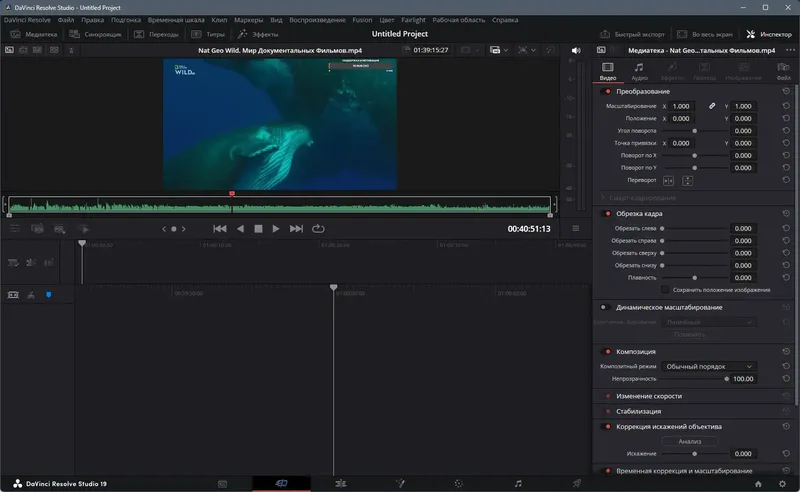Click the horizontal flip icon
The height and width of the screenshot is (492, 800).
[669, 181]
